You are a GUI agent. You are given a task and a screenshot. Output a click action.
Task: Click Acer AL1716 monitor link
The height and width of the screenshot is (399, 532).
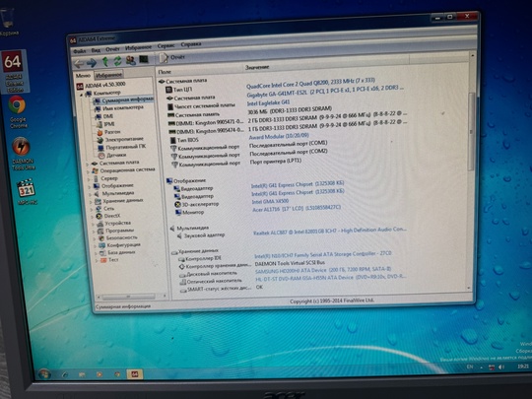[x=297, y=209]
